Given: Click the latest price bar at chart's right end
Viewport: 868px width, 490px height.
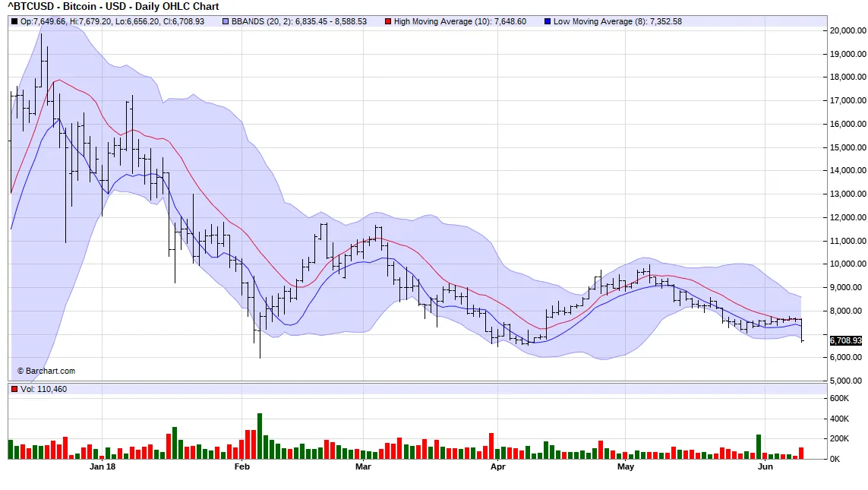Looking at the screenshot, I should click(x=802, y=330).
